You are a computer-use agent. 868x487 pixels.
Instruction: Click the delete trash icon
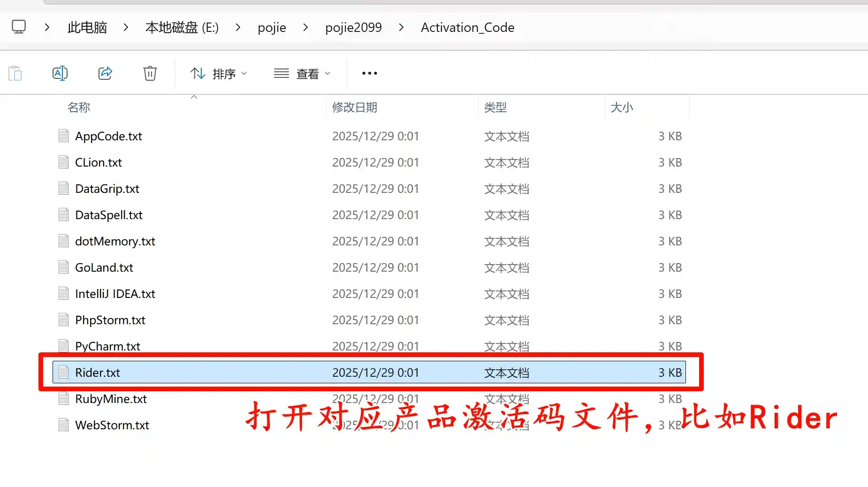pos(150,73)
